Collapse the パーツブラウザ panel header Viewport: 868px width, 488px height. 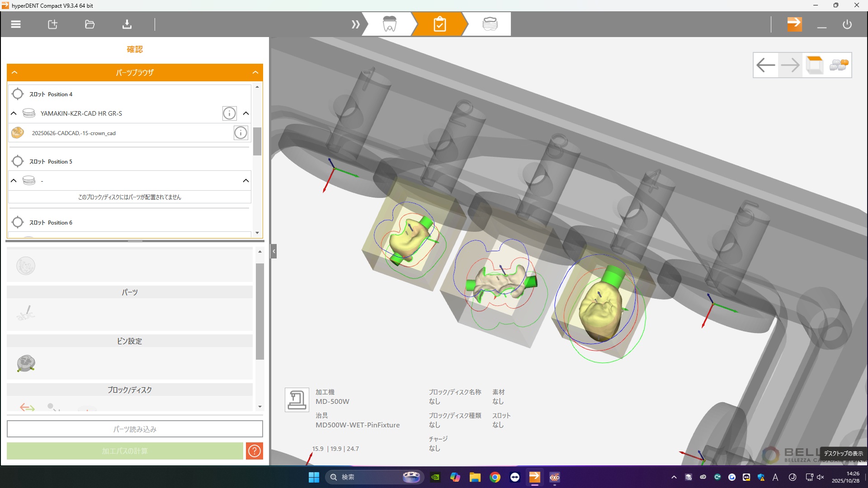click(x=255, y=72)
